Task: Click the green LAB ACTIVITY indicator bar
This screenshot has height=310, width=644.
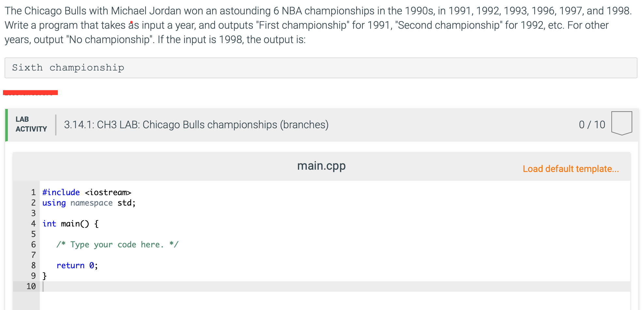Action: click(7, 124)
